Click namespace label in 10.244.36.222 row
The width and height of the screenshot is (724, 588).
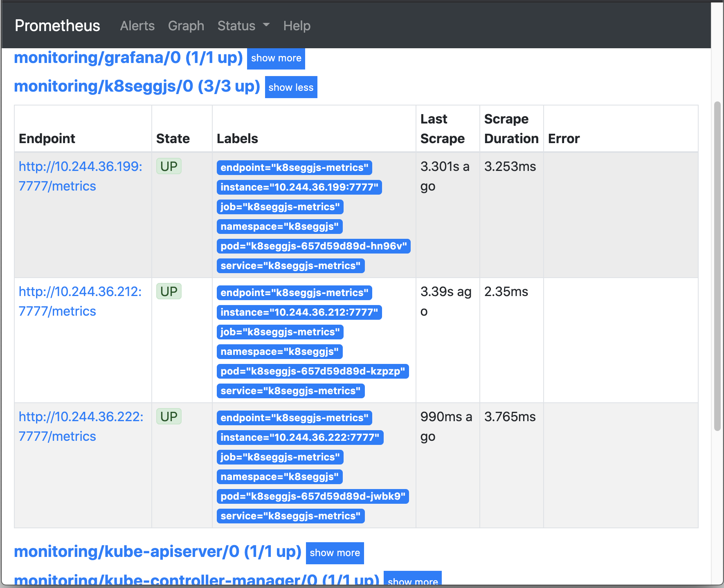(280, 477)
